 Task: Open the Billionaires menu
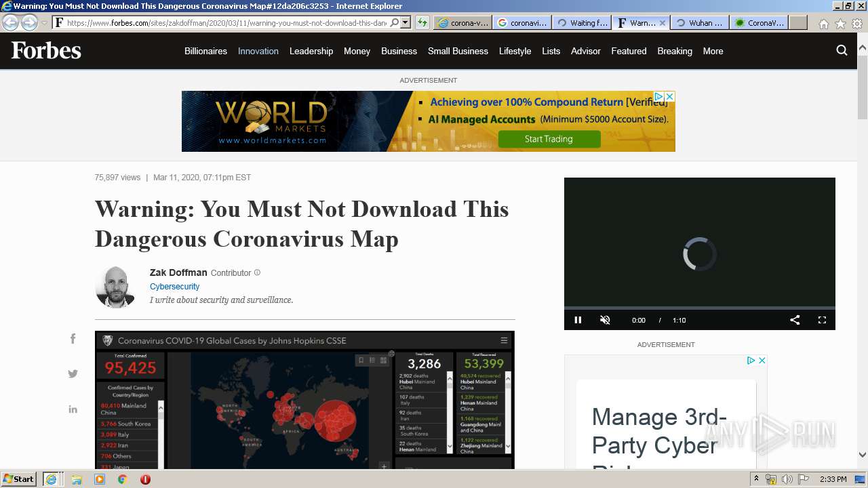click(x=205, y=51)
